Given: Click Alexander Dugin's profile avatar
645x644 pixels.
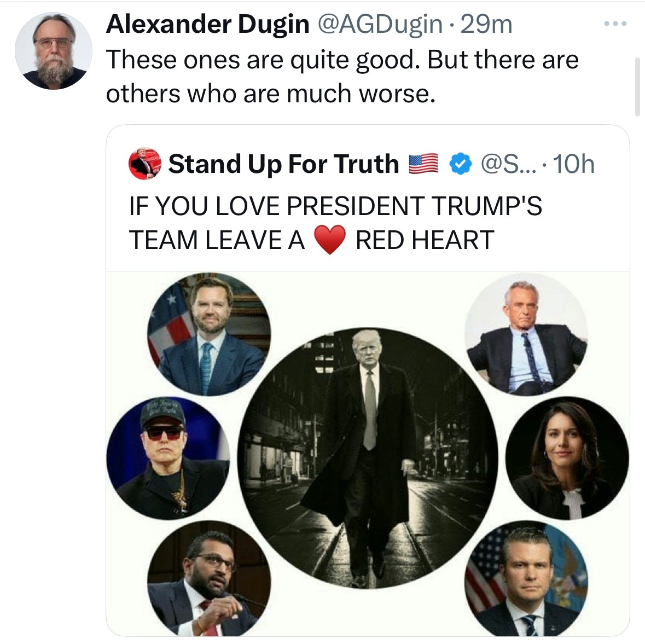Looking at the screenshot, I should 53,51.
